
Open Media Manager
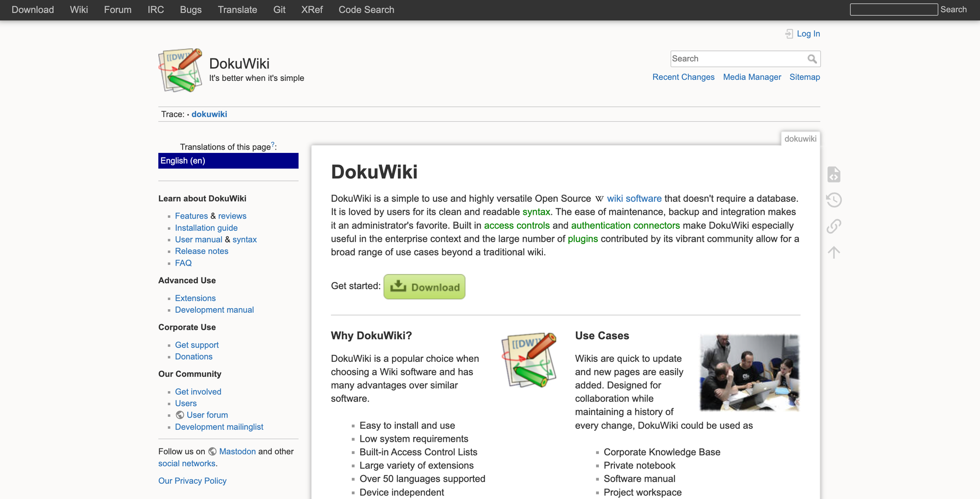(752, 77)
